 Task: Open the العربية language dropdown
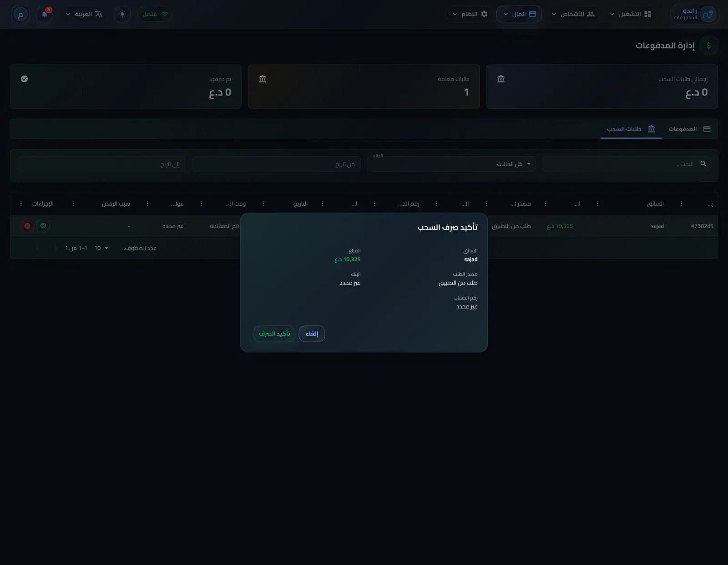tap(84, 14)
